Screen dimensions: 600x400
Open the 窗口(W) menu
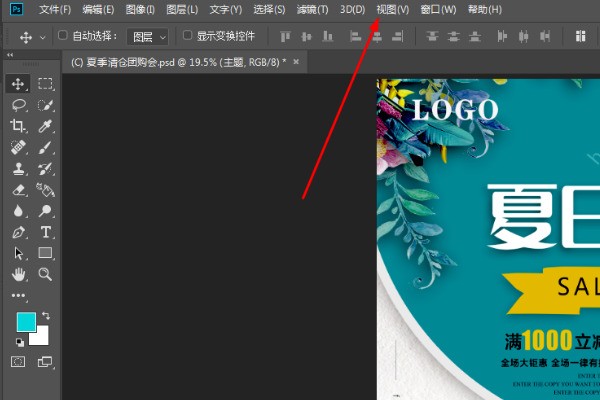tap(438, 9)
